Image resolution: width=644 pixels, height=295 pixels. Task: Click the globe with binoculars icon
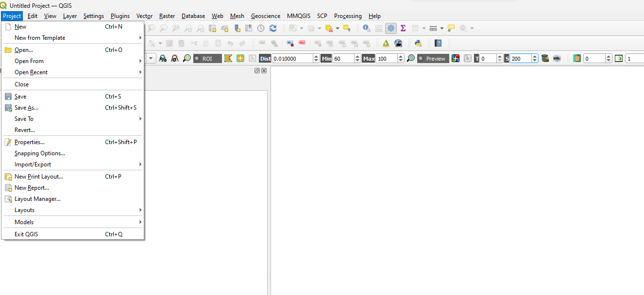[x=398, y=43]
